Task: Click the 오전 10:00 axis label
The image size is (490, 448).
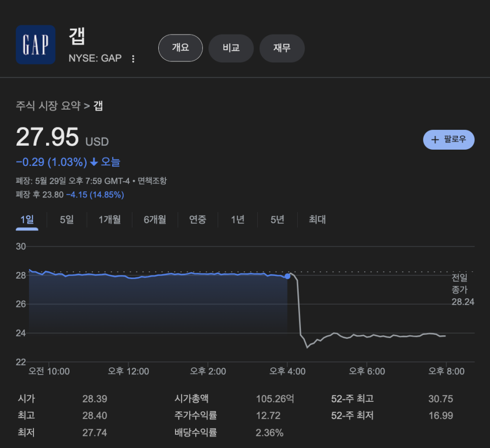Action: click(49, 371)
